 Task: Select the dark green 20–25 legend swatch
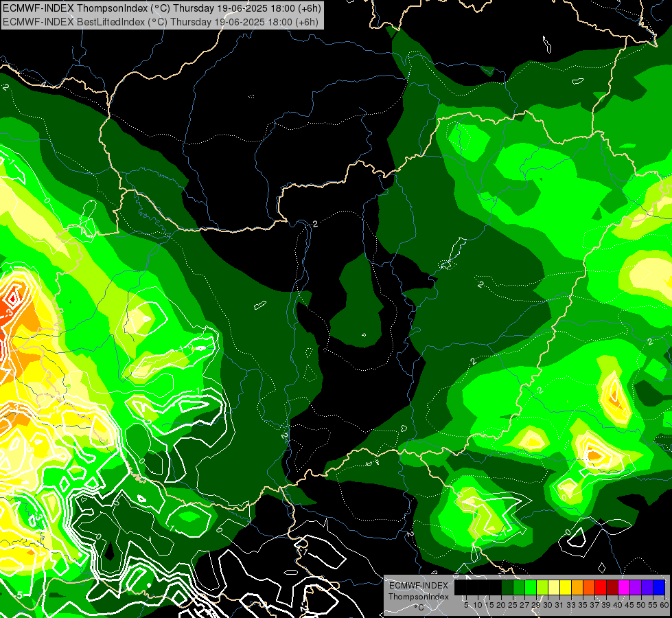point(507,587)
